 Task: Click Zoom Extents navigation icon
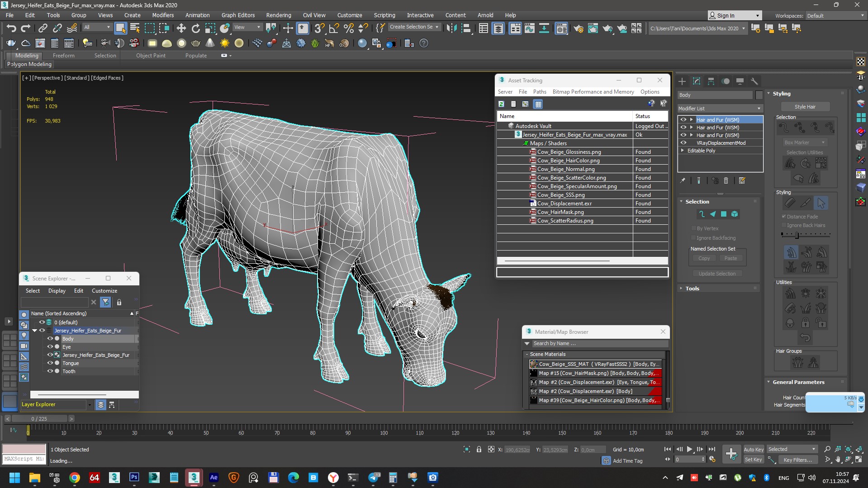point(848,449)
